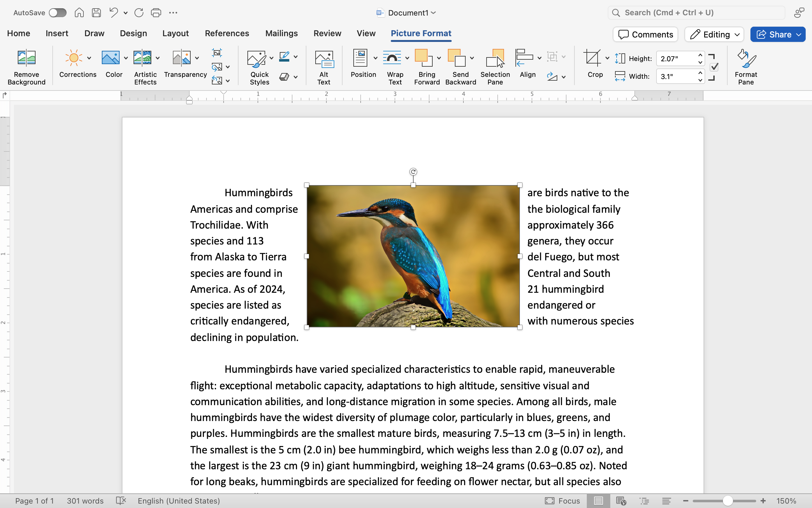812x508 pixels.
Task: Open the Alt Text pane
Action: click(x=324, y=67)
